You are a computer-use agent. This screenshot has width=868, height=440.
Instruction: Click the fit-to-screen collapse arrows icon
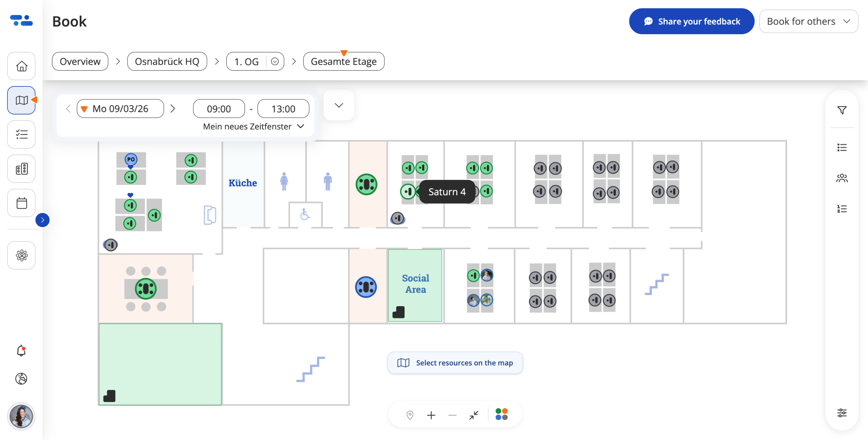tap(474, 415)
